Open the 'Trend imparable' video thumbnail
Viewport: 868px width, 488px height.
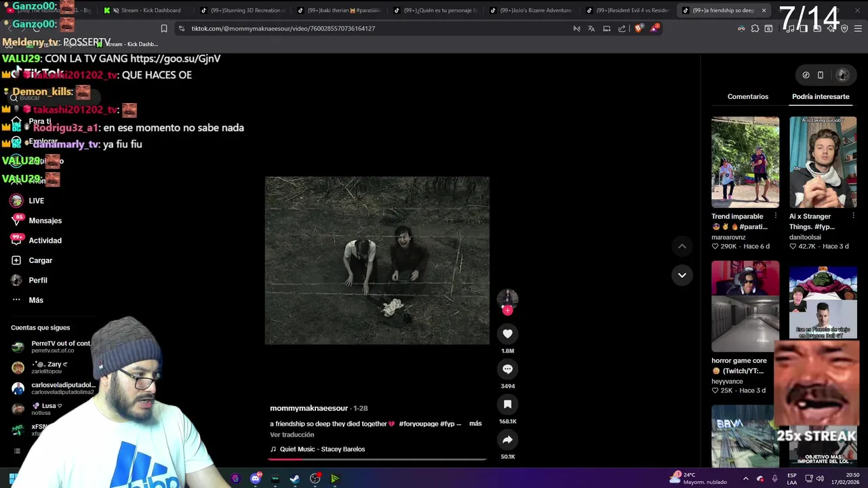pyautogui.click(x=745, y=162)
